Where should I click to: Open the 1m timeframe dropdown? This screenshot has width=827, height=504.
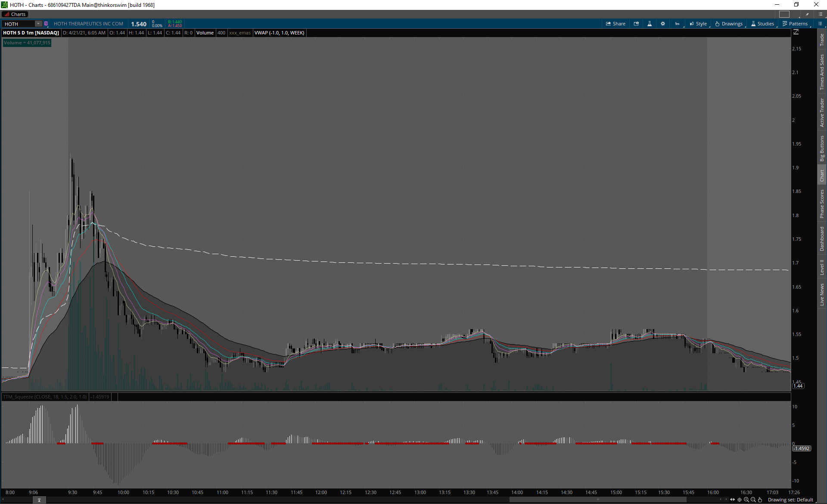pos(678,24)
